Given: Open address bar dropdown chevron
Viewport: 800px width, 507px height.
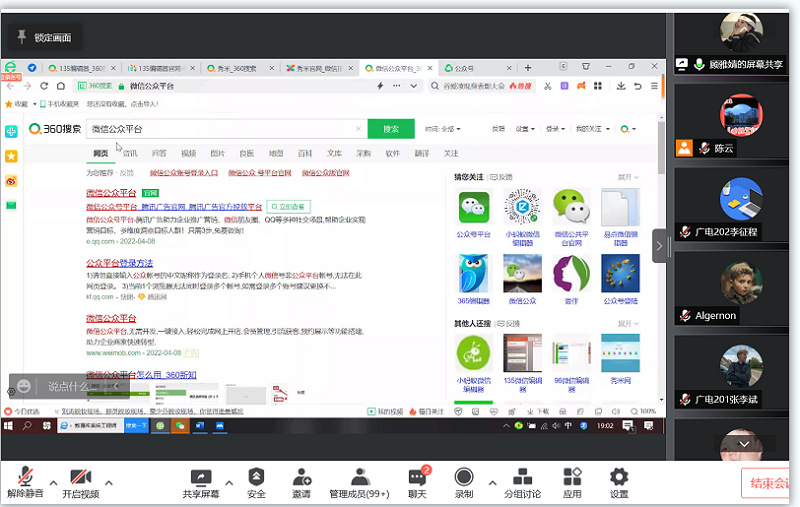Looking at the screenshot, I should [x=414, y=86].
